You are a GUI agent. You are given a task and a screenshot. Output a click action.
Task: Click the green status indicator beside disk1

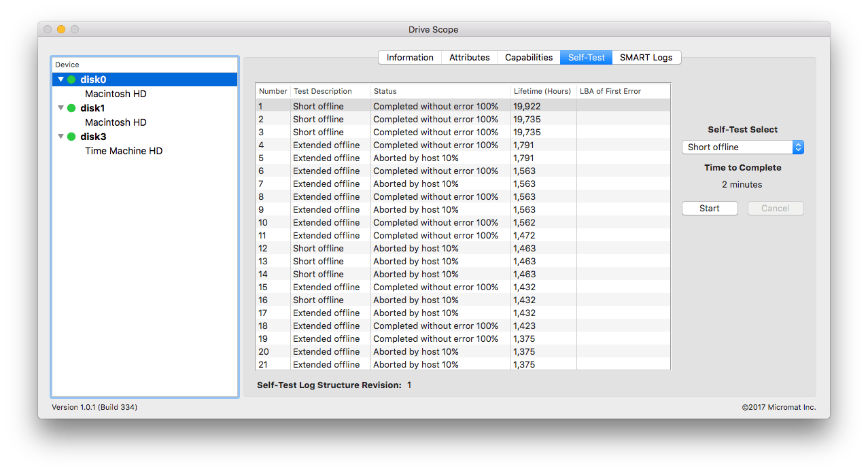(x=71, y=108)
